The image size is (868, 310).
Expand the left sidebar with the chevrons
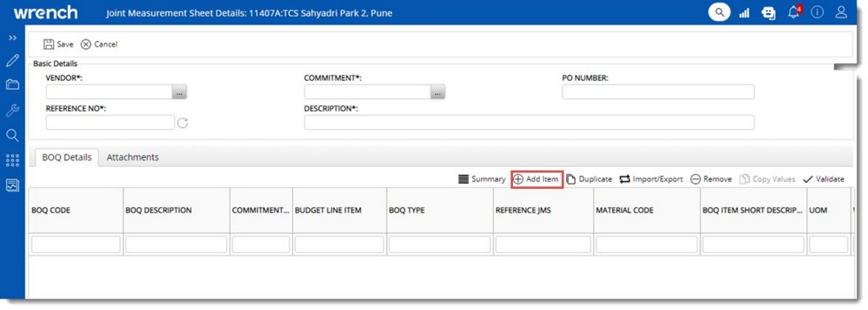[12, 38]
